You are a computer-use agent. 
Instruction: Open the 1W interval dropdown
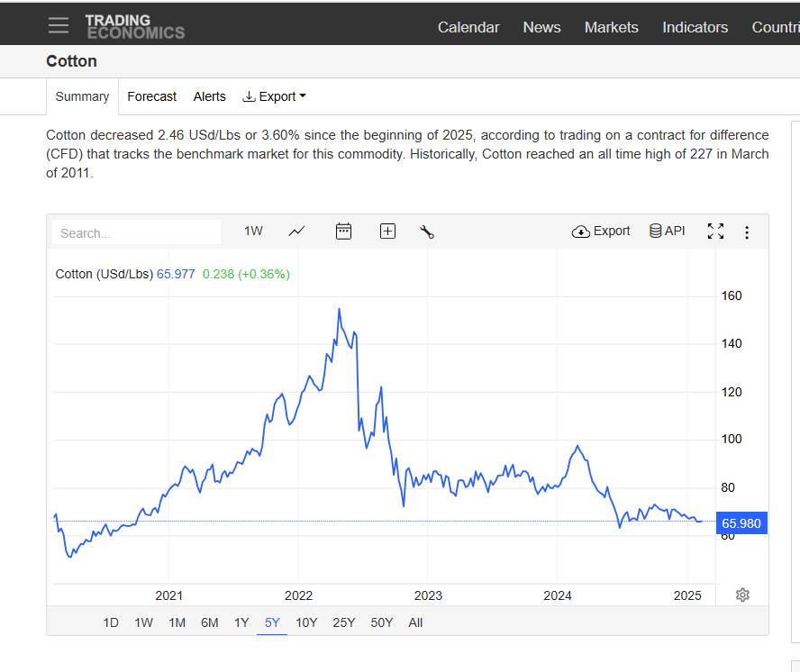coord(253,231)
